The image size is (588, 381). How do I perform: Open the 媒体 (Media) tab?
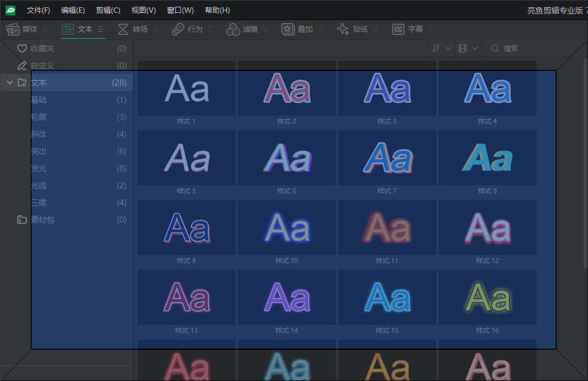pos(22,29)
